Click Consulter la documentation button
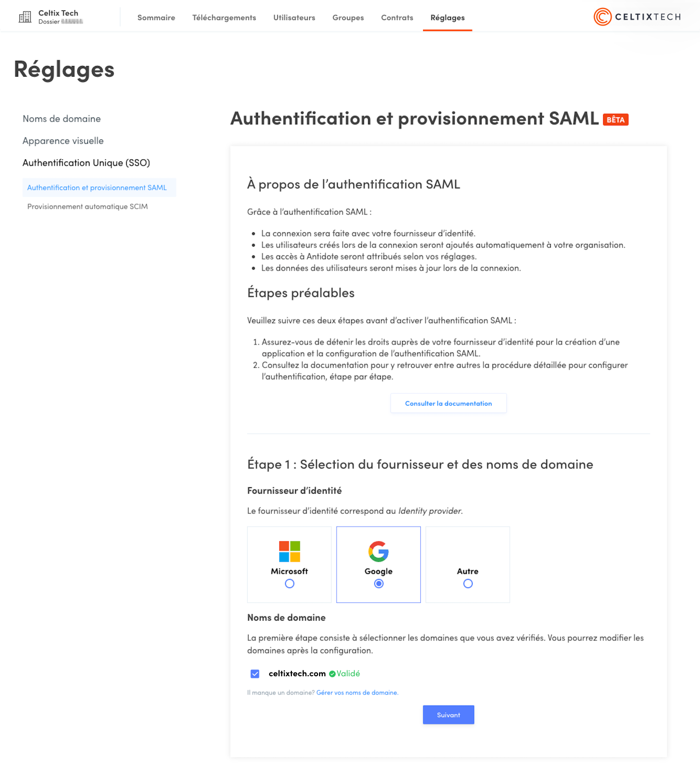The height and width of the screenshot is (770, 700). (x=449, y=404)
